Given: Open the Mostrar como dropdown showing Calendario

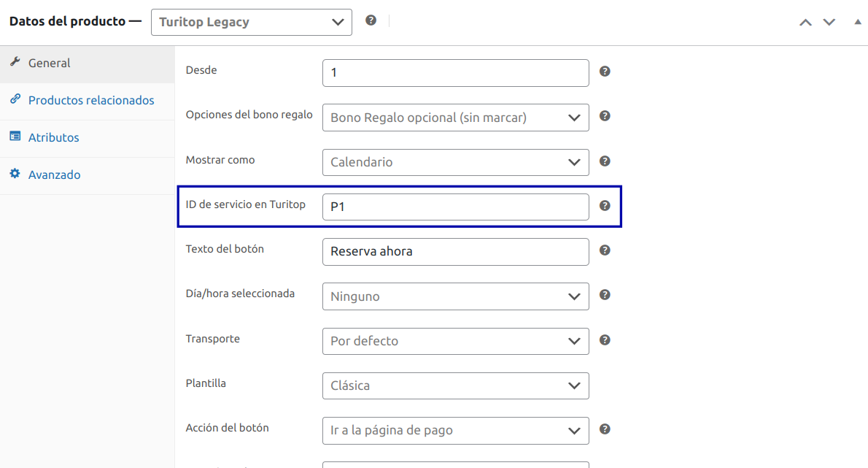Looking at the screenshot, I should coord(455,162).
